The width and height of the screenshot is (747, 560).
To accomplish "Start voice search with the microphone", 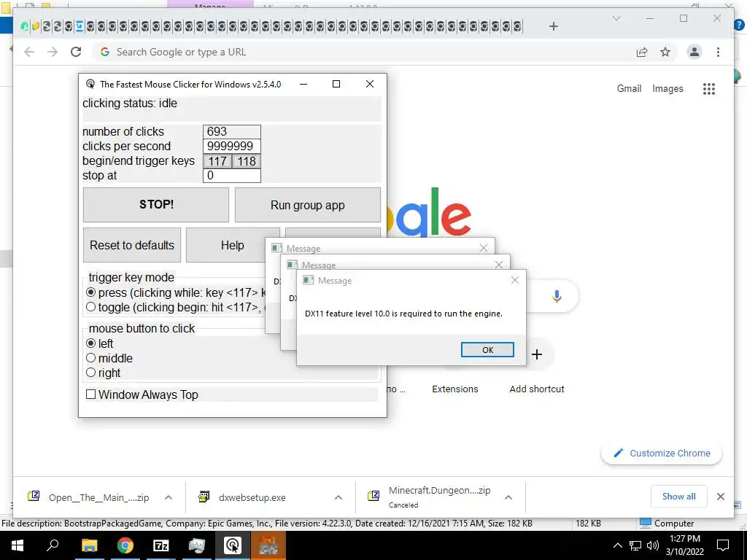I will [x=557, y=296].
